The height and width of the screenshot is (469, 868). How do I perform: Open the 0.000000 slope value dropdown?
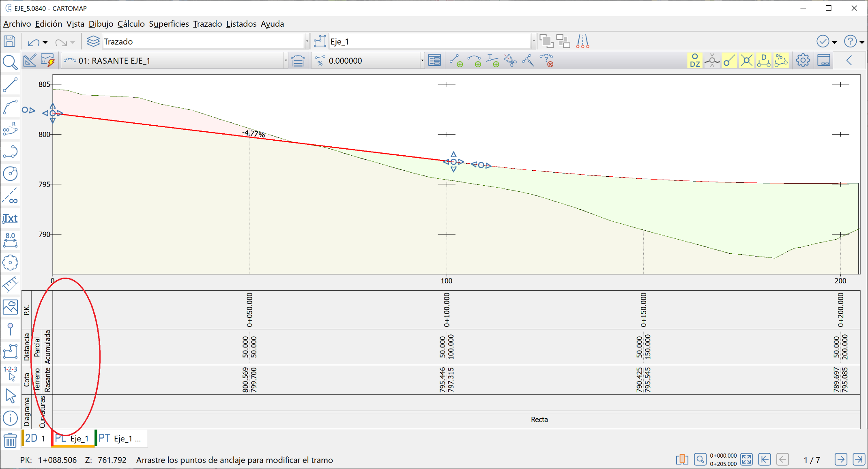[422, 60]
